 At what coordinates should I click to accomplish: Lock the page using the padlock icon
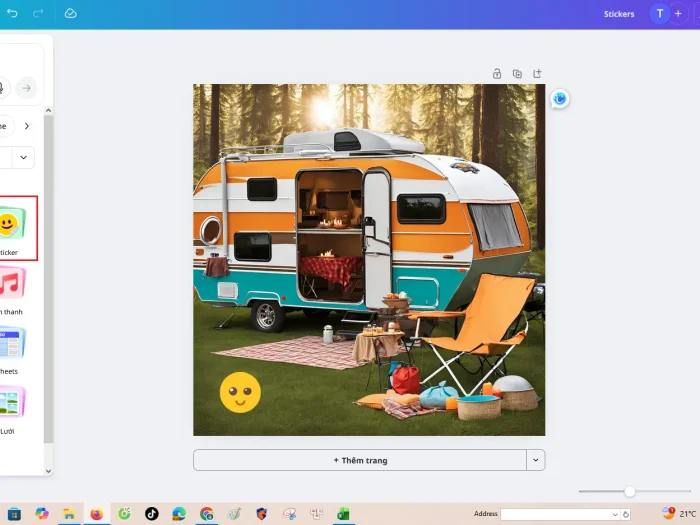[x=497, y=74]
